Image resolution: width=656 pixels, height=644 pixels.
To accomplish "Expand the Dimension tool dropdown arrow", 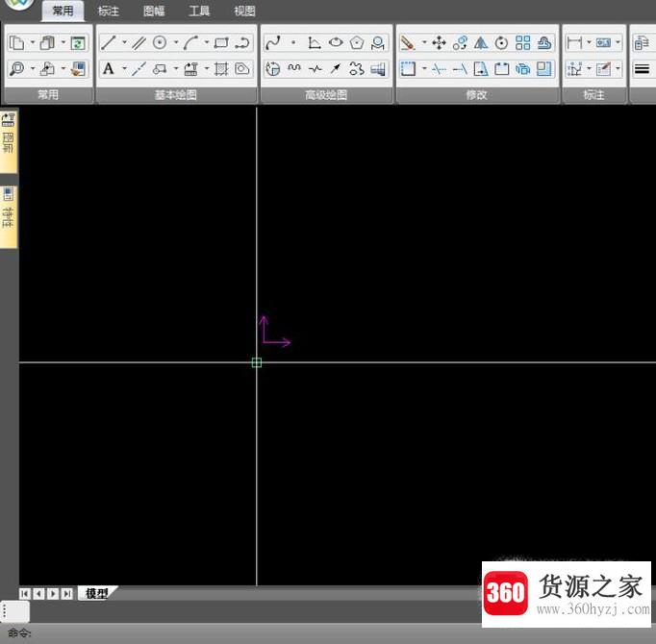I will (x=589, y=42).
